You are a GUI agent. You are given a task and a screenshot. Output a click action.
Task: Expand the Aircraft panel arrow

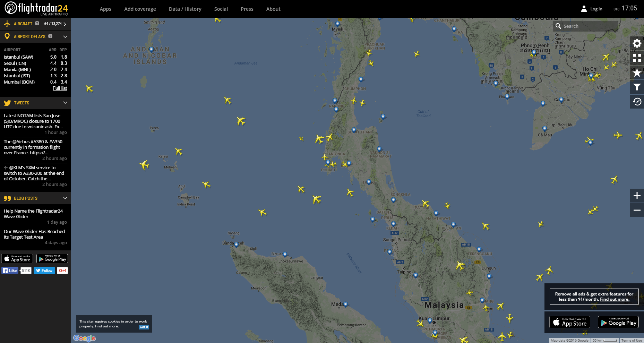pyautogui.click(x=65, y=24)
